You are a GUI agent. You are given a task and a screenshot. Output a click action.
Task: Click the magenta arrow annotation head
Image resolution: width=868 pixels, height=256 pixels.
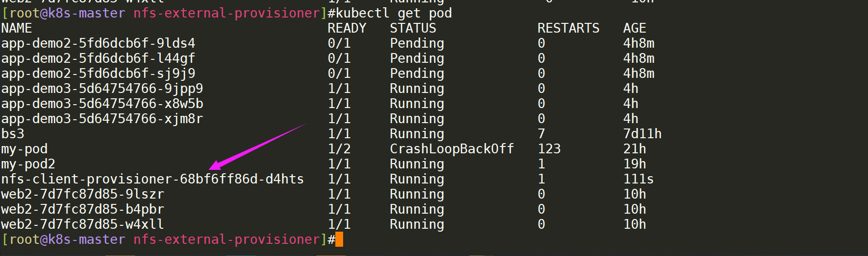pyautogui.click(x=216, y=165)
